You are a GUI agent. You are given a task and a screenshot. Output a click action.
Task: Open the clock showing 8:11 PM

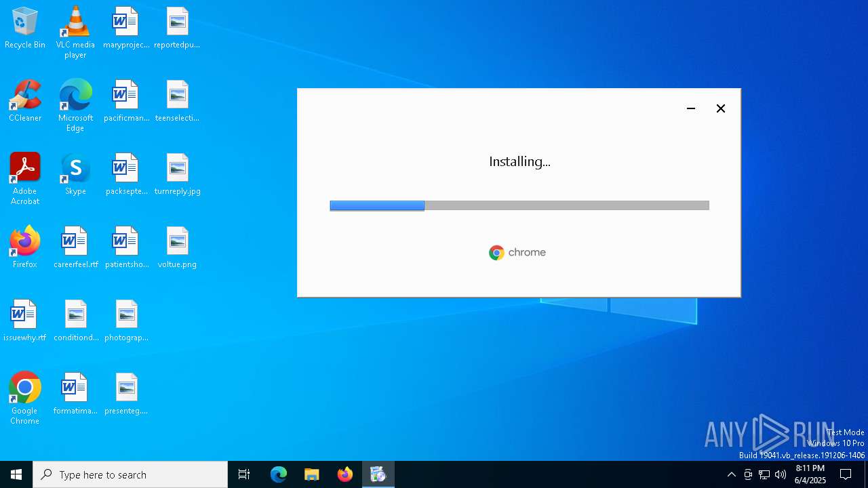[x=810, y=474]
